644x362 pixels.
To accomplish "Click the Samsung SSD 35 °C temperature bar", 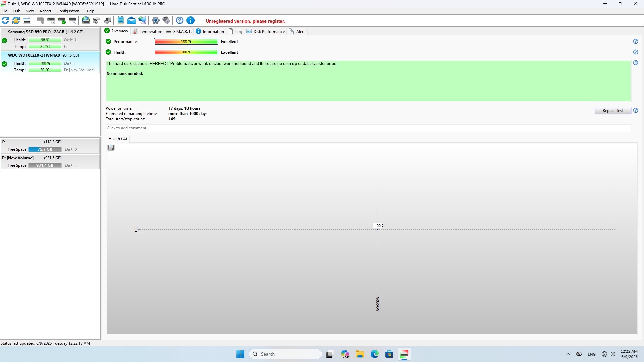I will coord(45,47).
